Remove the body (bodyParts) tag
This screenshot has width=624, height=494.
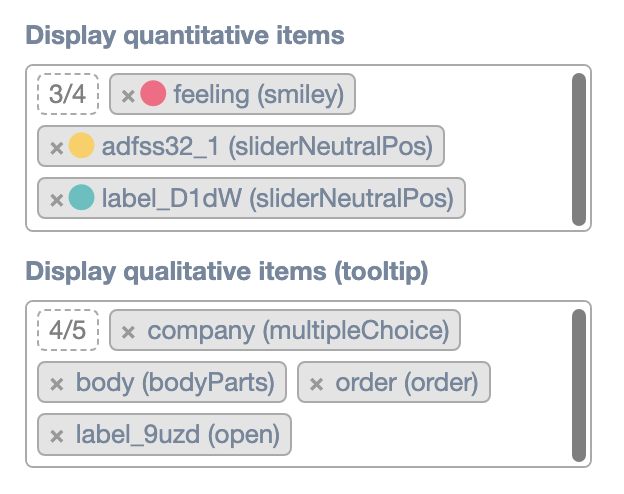point(57,383)
